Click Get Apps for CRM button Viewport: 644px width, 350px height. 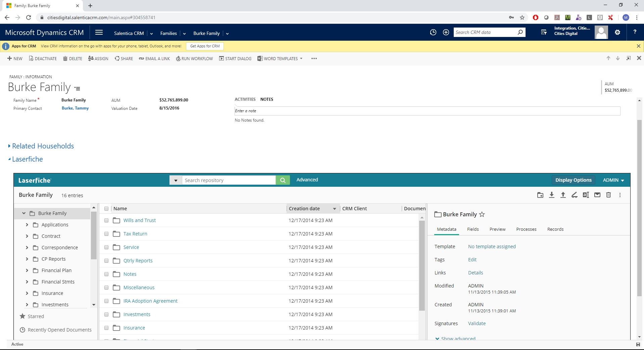tap(205, 46)
